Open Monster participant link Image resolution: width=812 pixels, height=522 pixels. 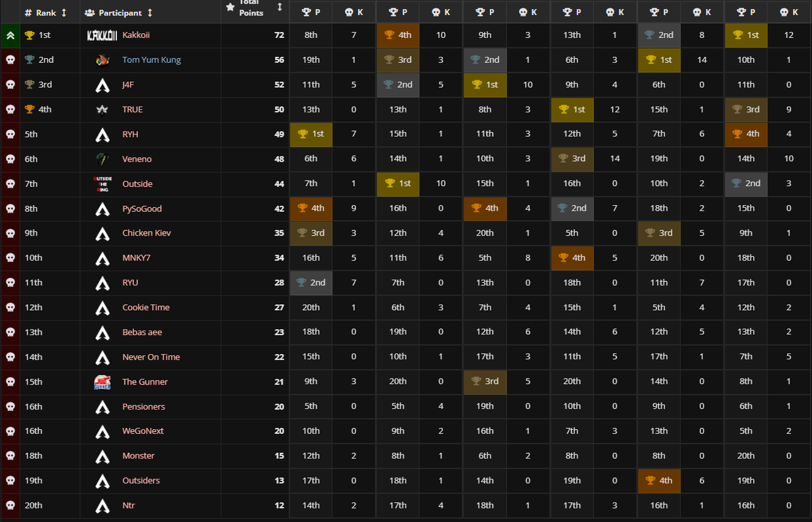tap(139, 456)
